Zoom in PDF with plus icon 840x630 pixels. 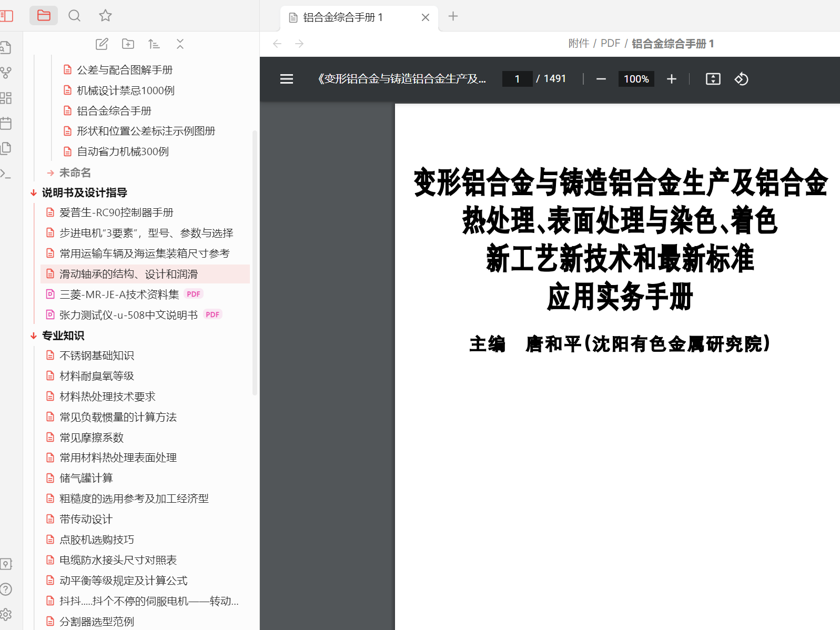tap(672, 79)
